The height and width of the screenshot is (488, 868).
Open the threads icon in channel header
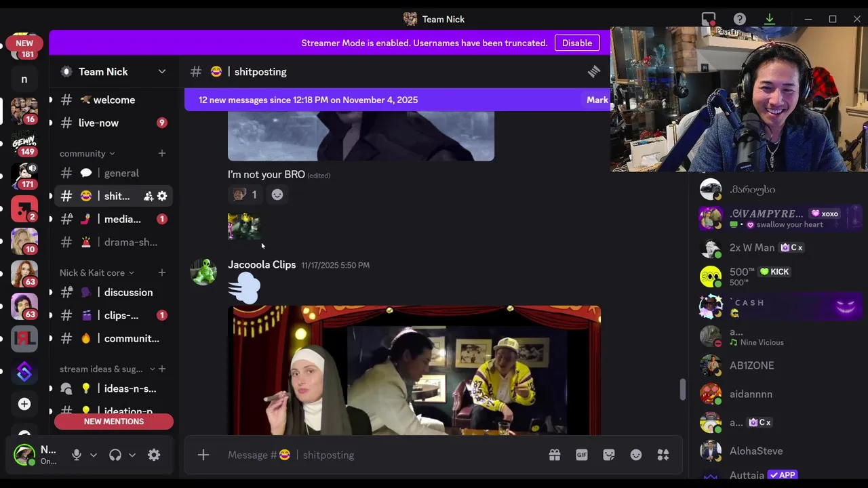[594, 71]
